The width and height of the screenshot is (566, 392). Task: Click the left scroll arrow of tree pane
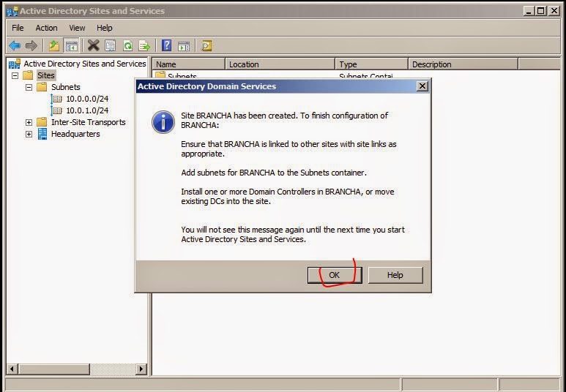pyautogui.click(x=12, y=369)
